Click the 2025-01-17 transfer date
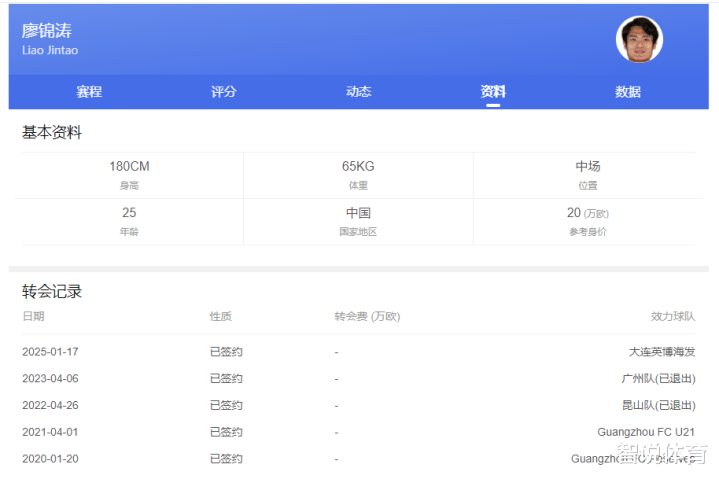Viewport: 719px width, 479px height. point(50,352)
